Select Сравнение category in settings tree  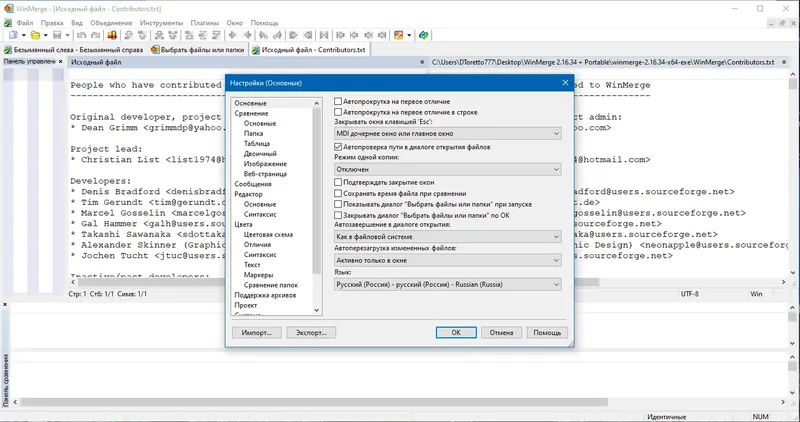[251, 113]
